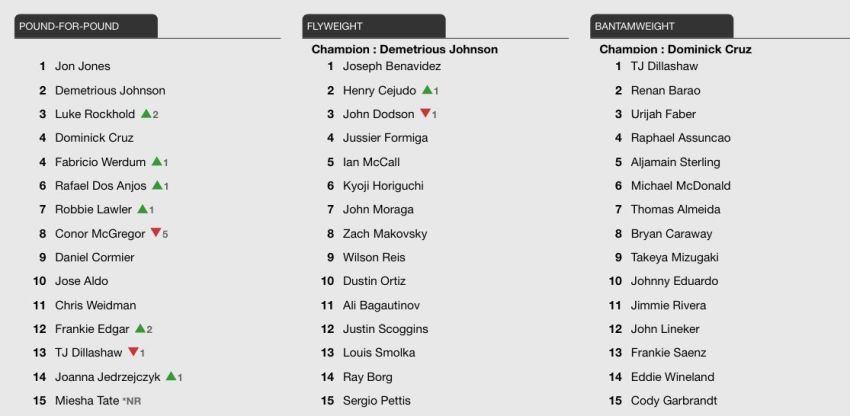Open Champion Dominick Cruz heading link

675,49
